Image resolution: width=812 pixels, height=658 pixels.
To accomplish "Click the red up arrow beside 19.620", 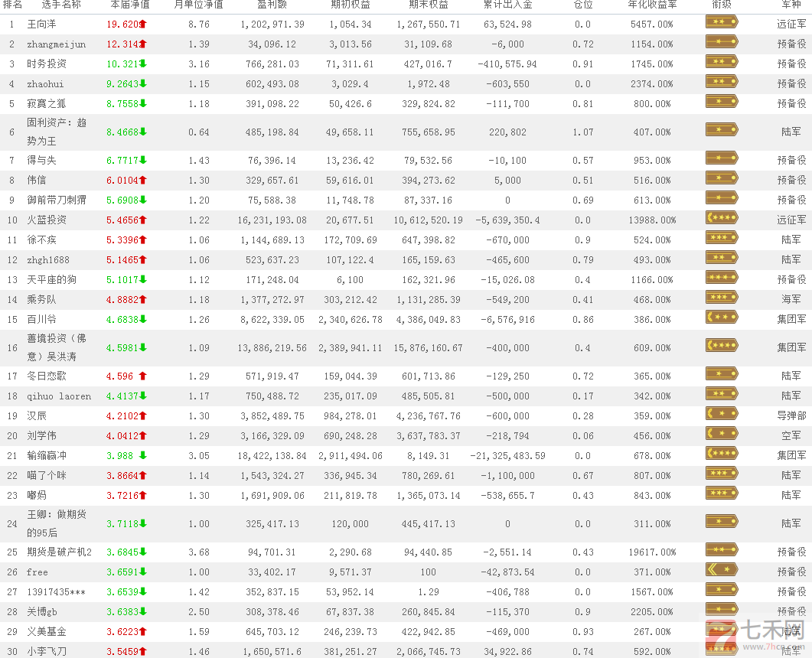I will pos(143,24).
